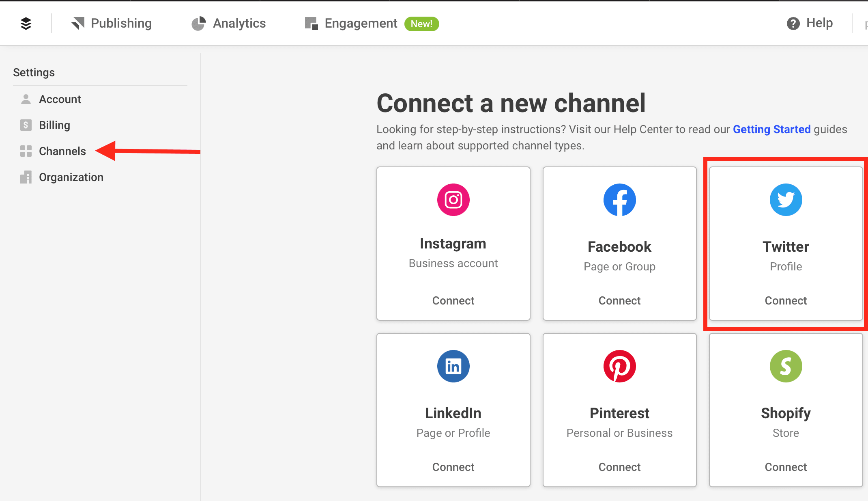Click the 'Page or Profile' subtitle
The image size is (868, 501).
[x=453, y=433]
